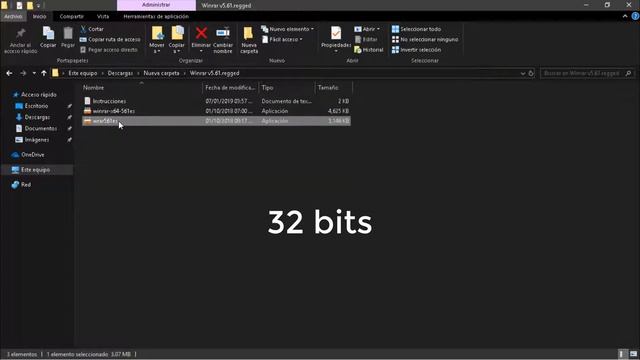Viewport: 640px width, 360px height.
Task: Go forward with the forward arrow
Action: coord(23,73)
